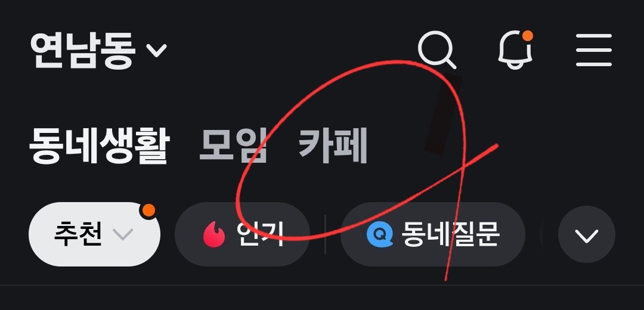Open the hamburger menu icon
This screenshot has height=310, width=644.
594,50
